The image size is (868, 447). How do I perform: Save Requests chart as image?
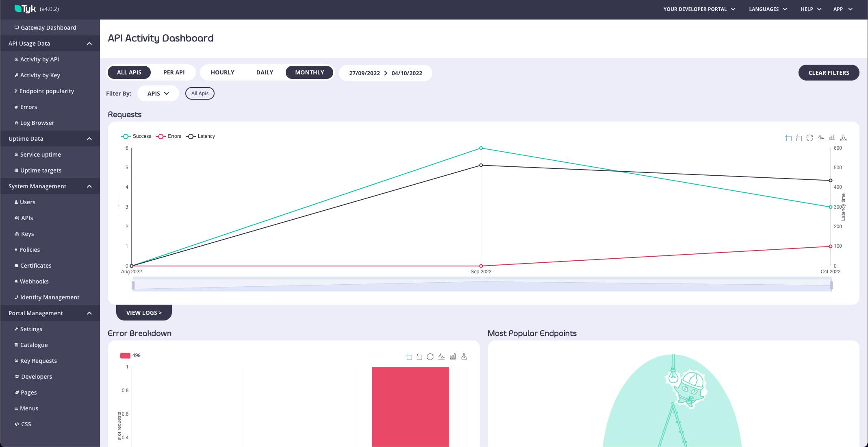(x=843, y=138)
